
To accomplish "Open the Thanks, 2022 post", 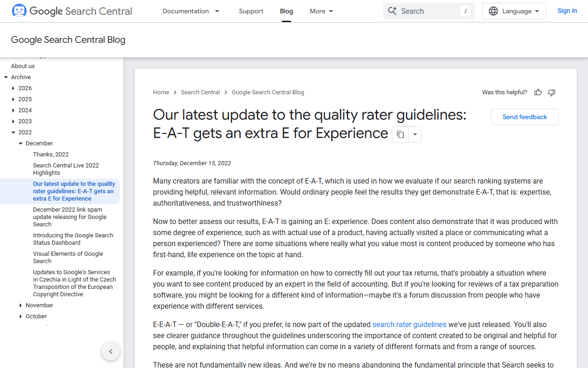I will pyautogui.click(x=51, y=155).
